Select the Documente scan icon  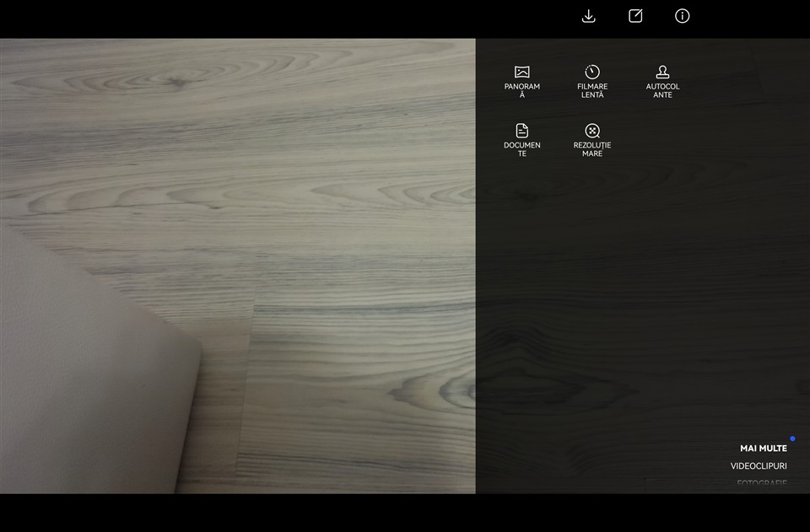[x=522, y=131]
